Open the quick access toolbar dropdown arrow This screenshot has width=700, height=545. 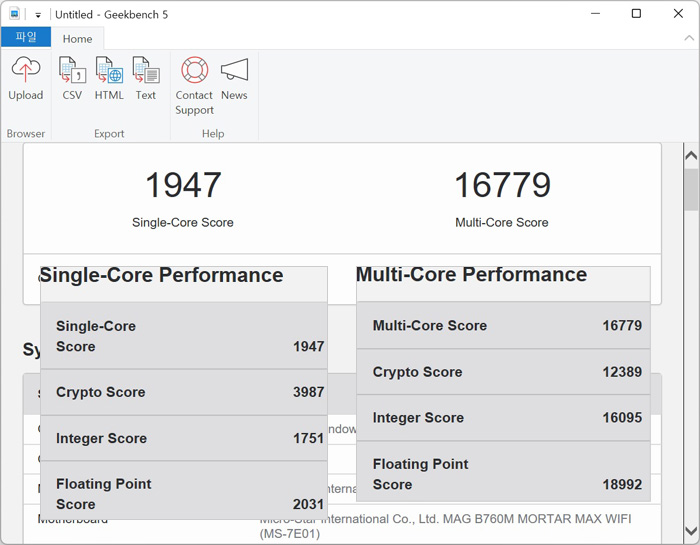pyautogui.click(x=38, y=15)
